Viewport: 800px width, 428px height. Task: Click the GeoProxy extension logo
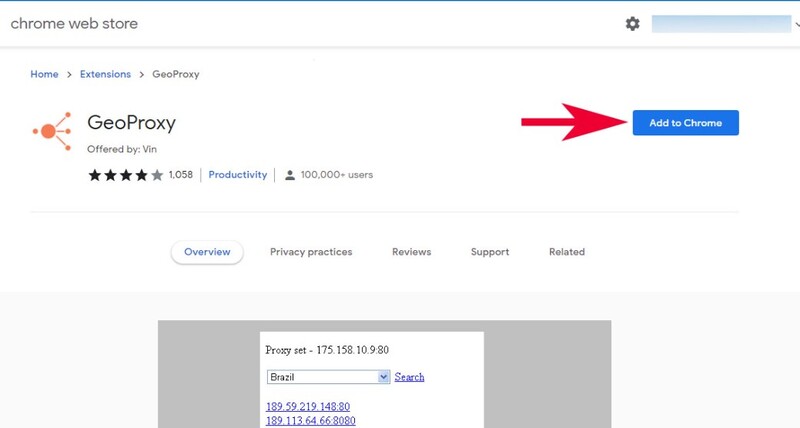52,131
